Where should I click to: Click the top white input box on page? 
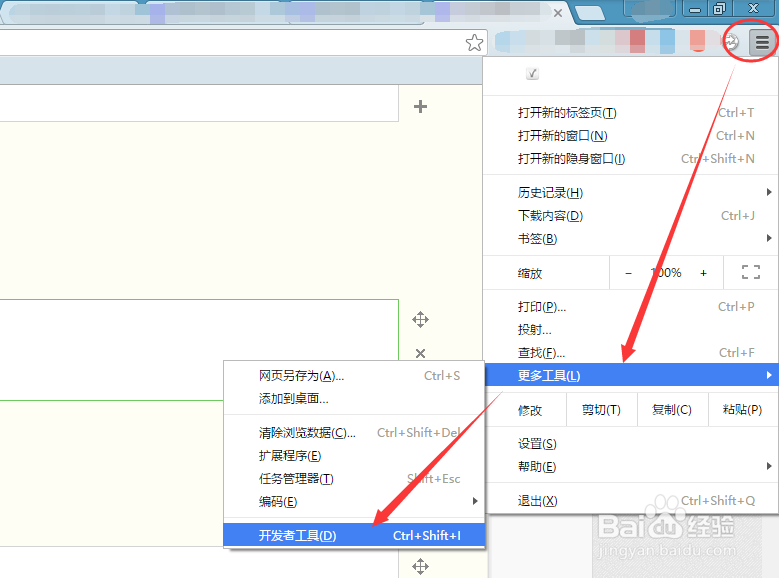click(199, 103)
